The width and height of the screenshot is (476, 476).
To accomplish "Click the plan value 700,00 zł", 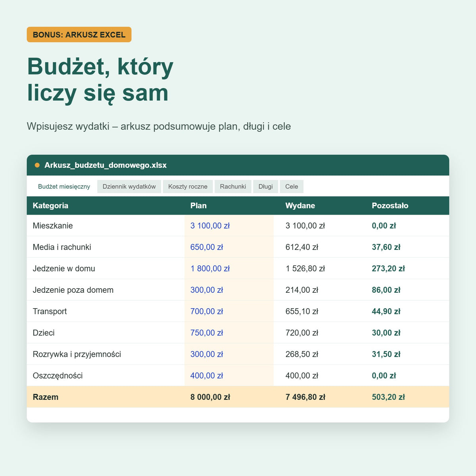I will pyautogui.click(x=207, y=311).
